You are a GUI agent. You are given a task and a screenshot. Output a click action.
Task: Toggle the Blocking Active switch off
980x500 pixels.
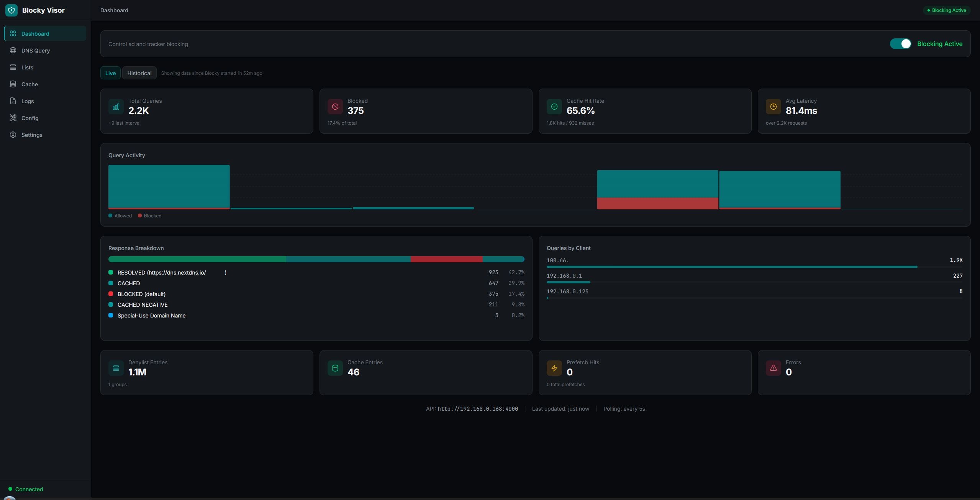[x=900, y=44]
